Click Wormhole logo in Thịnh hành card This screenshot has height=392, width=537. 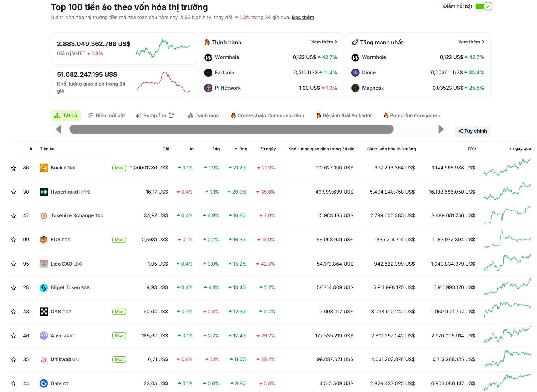click(x=208, y=57)
